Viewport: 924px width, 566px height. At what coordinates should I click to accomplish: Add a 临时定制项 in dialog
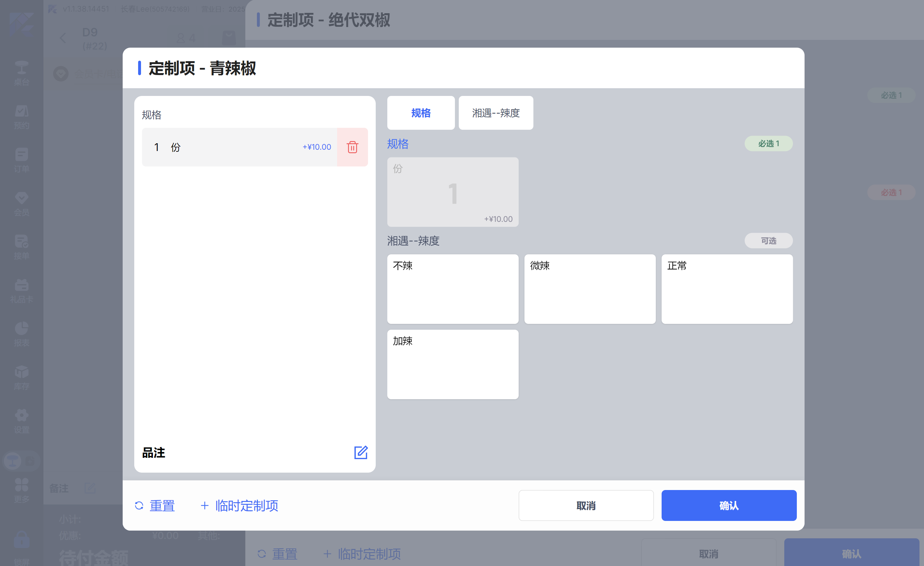click(x=240, y=505)
